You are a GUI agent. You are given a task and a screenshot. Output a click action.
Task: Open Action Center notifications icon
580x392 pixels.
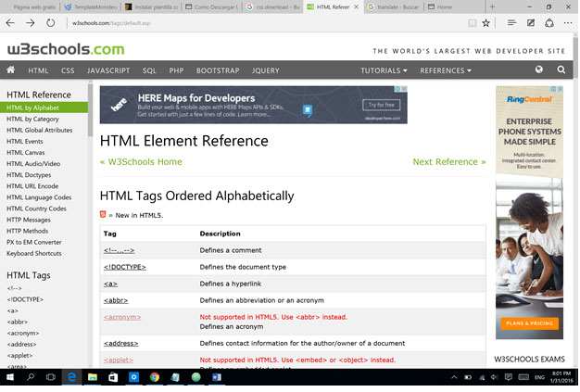coord(509,377)
